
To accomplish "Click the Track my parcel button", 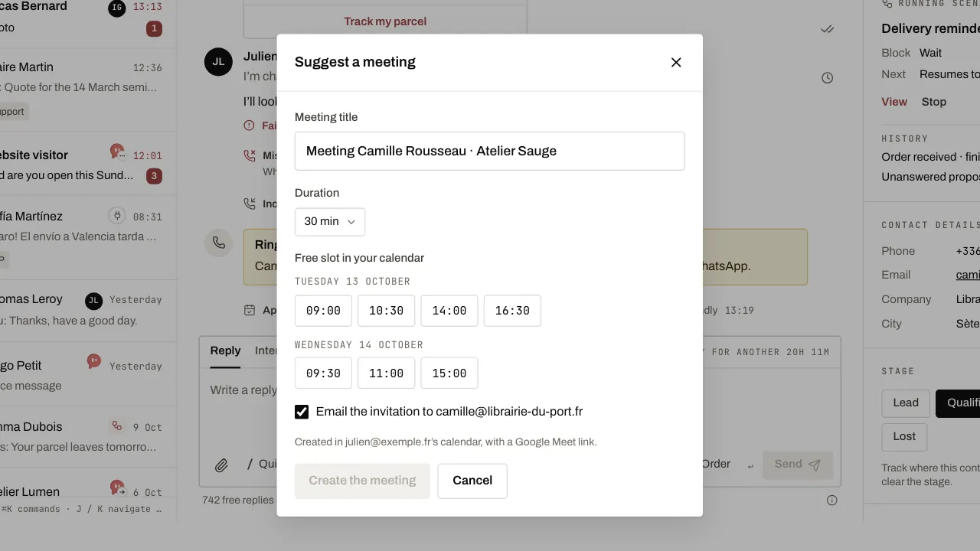I will 385,21.
